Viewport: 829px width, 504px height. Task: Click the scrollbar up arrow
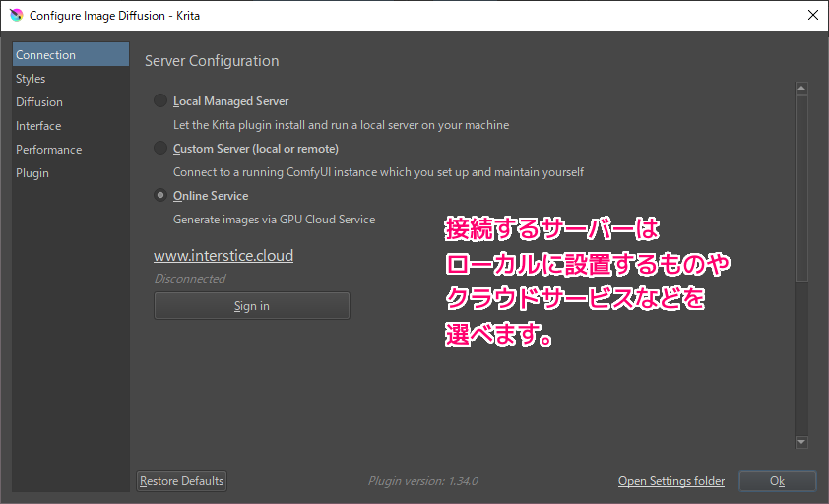[801, 88]
